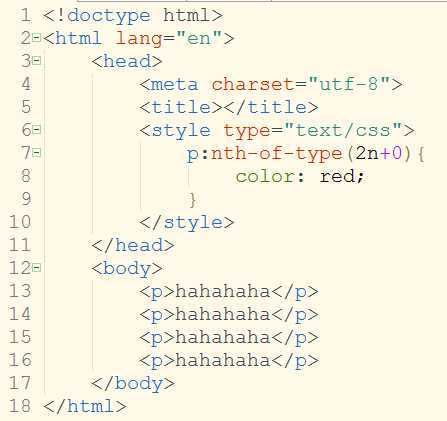Click the closing '</style>' tag
447x421 pixels.
[187, 222]
